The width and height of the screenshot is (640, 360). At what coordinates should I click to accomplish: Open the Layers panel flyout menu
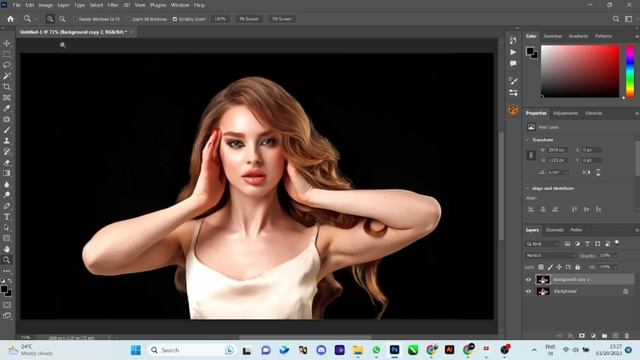(637, 230)
